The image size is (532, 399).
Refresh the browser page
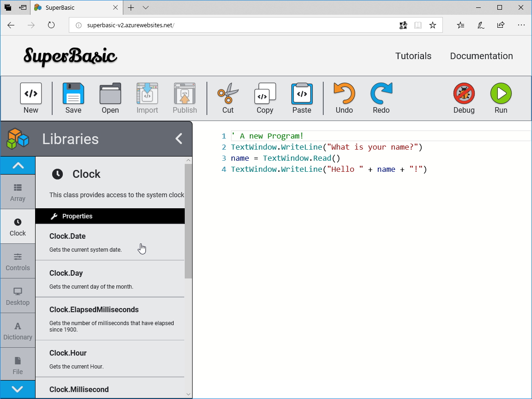tap(51, 25)
